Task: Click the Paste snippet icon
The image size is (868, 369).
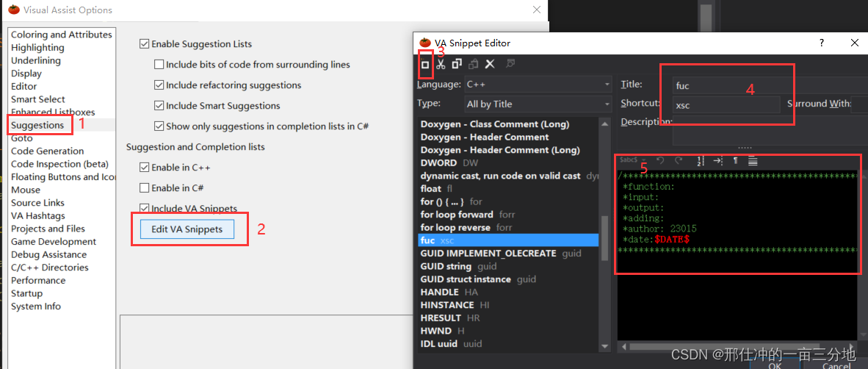Action: 474,64
